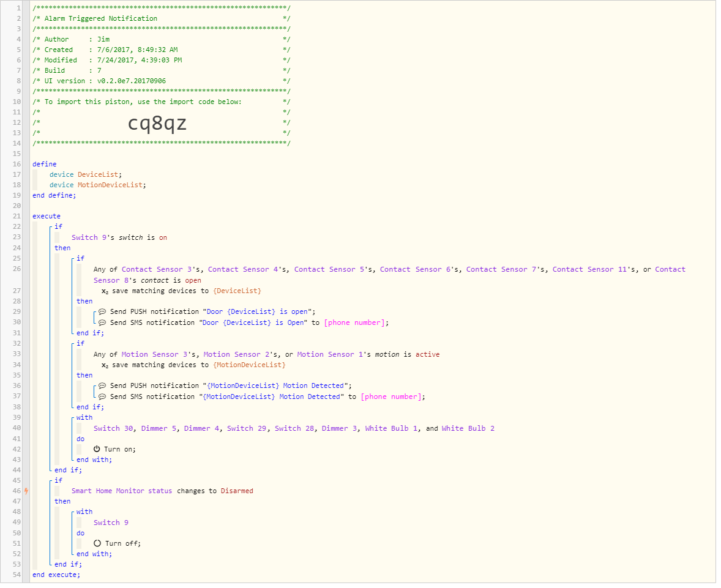Click the x₂ icon before save to {MotionDeviceList}
Viewport: 721px width, 588px height.
coord(105,365)
